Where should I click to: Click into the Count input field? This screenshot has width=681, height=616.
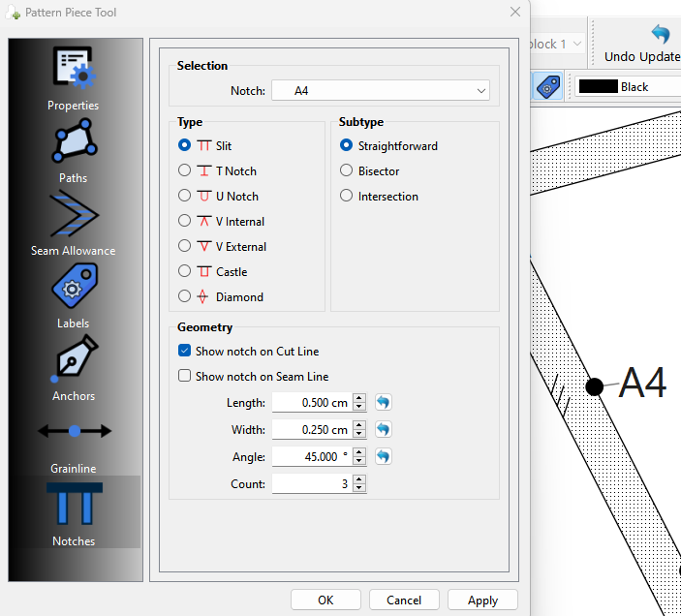pyautogui.click(x=310, y=483)
